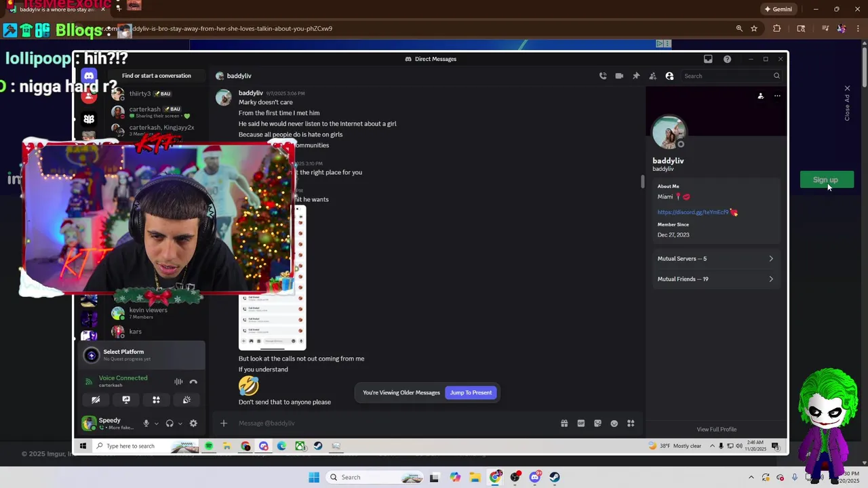Click Type here to search box
The width and height of the screenshot is (868, 488).
(x=146, y=446)
